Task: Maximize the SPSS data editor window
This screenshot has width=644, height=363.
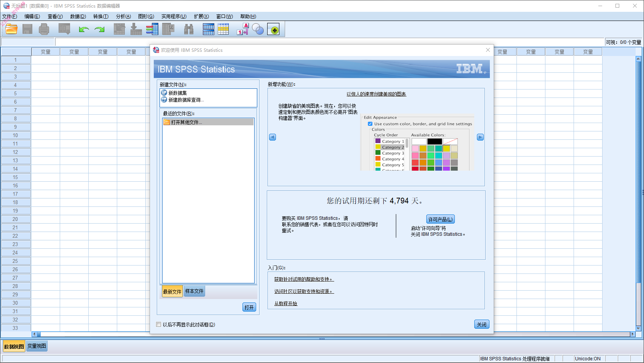Action: click(617, 6)
